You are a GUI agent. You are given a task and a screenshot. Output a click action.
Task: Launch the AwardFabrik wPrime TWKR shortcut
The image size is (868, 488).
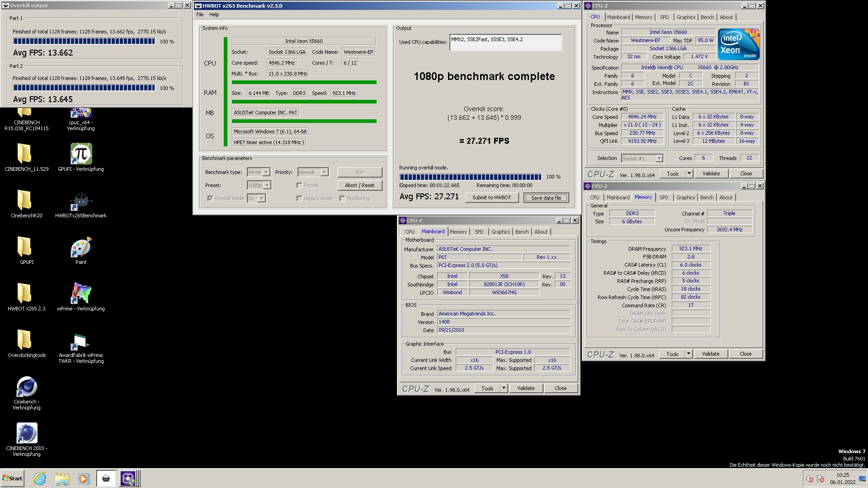click(x=81, y=342)
